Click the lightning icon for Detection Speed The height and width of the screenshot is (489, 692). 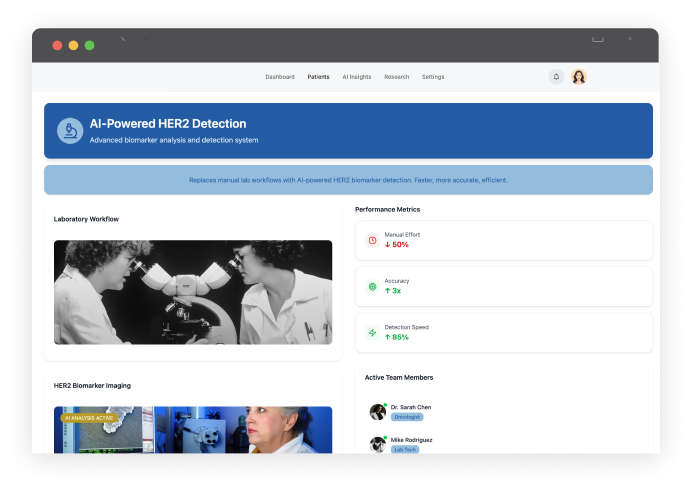372,332
